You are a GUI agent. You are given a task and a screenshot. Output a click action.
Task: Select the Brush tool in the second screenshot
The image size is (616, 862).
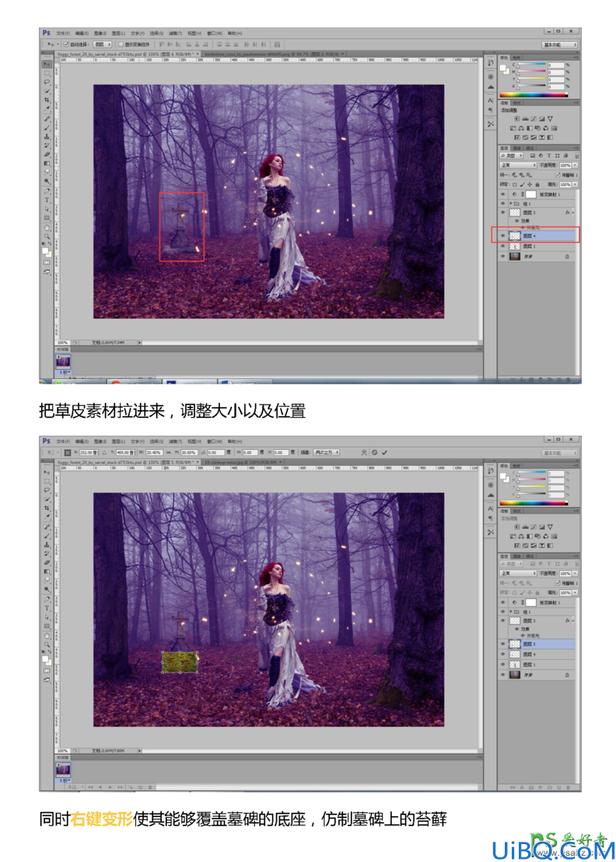(x=47, y=536)
